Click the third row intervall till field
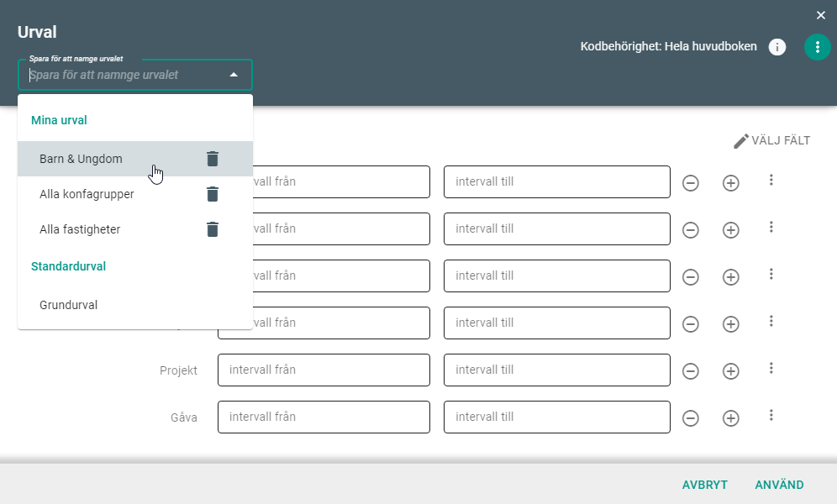Screen dimensions: 837x504 [557, 276]
